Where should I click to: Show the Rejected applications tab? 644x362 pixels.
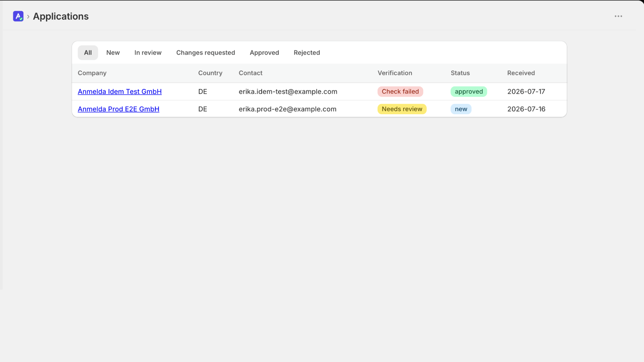point(307,53)
